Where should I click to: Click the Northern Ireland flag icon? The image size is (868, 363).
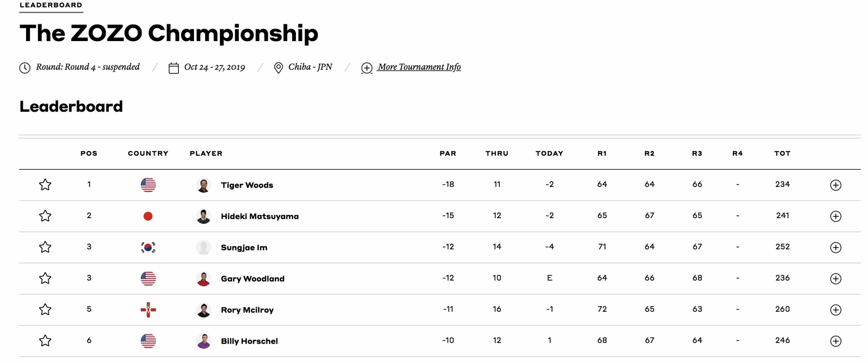click(x=148, y=310)
